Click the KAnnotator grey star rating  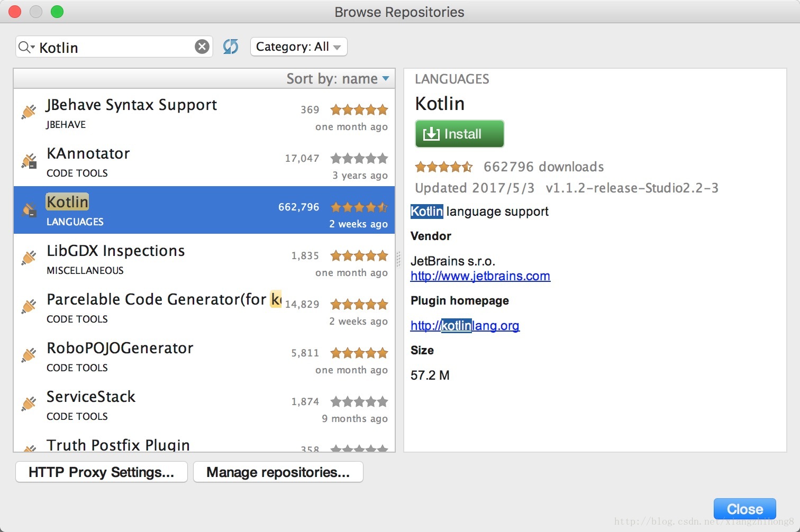click(359, 159)
